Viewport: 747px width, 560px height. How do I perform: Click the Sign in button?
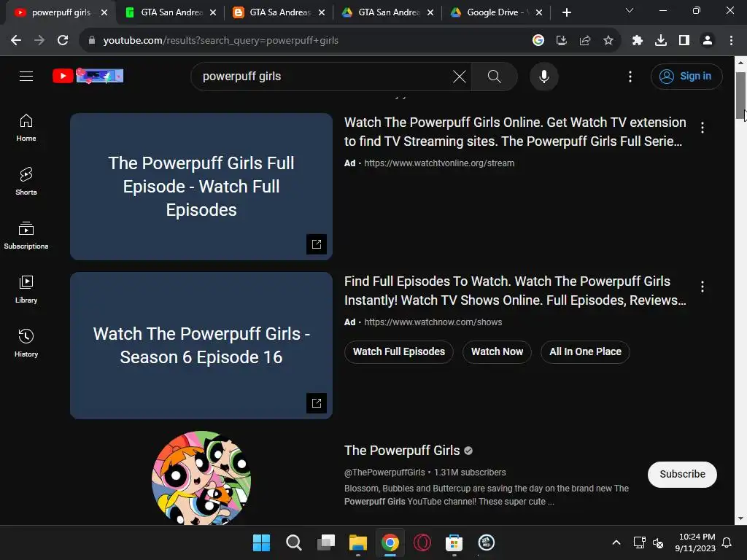686,76
